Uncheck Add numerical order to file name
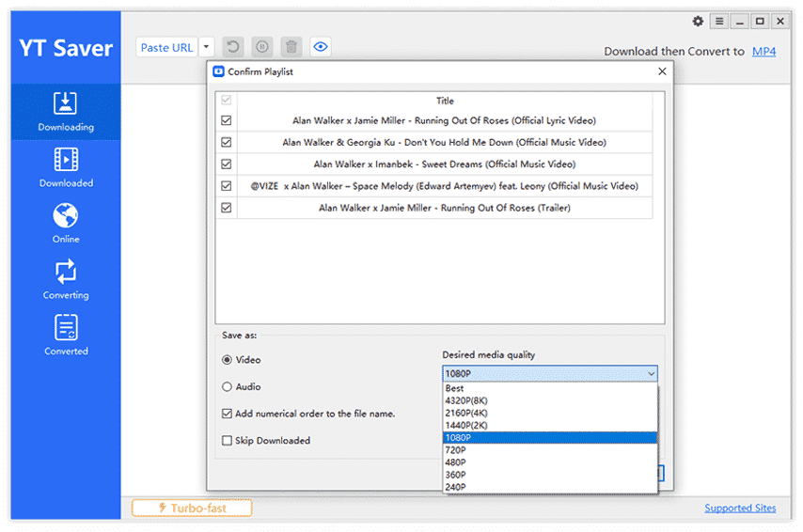The image size is (803, 532). tap(227, 414)
